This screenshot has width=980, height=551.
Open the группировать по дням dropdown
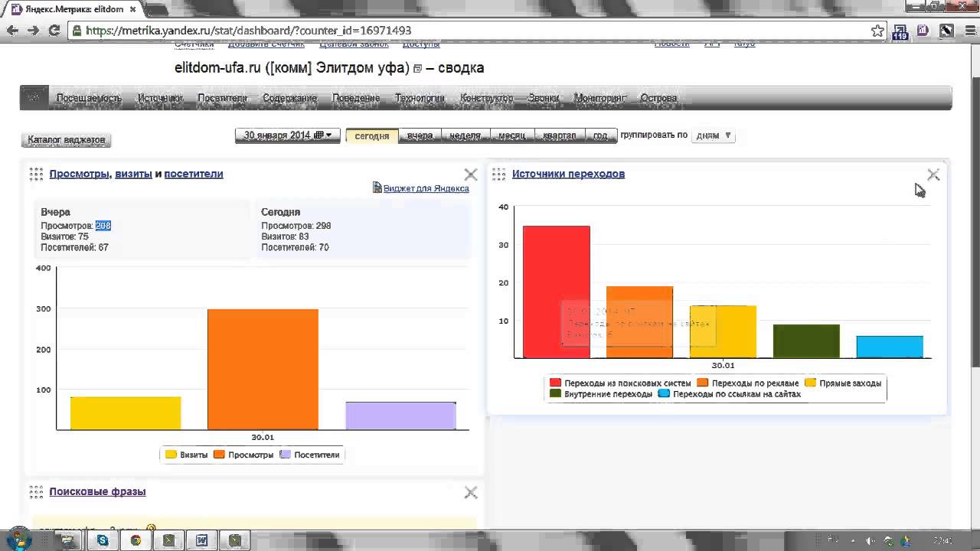click(713, 135)
